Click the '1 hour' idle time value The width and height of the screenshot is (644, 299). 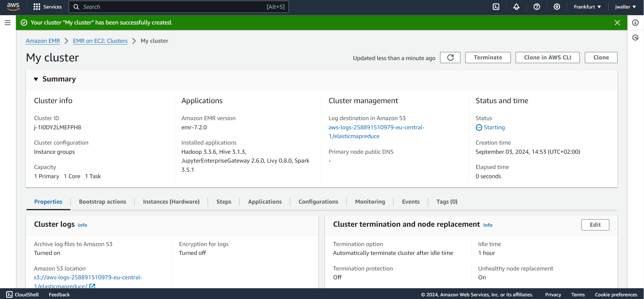tap(487, 253)
